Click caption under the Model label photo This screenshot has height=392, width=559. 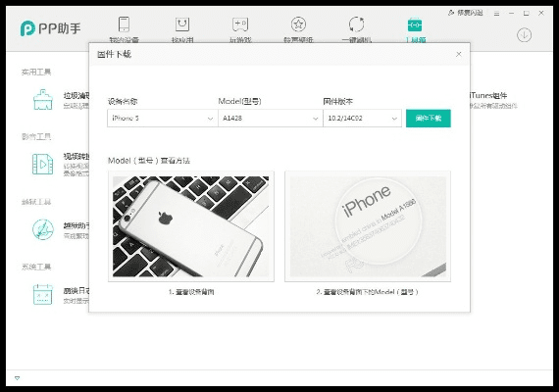368,292
